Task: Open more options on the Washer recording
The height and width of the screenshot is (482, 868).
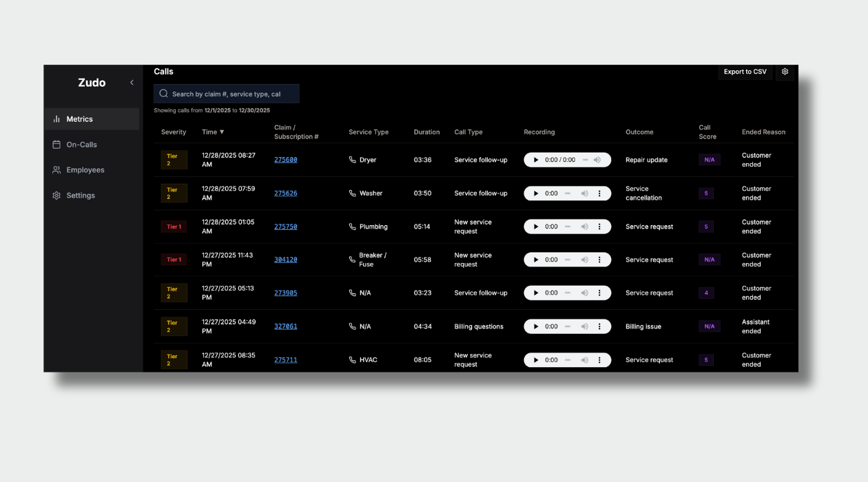Action: pos(599,193)
